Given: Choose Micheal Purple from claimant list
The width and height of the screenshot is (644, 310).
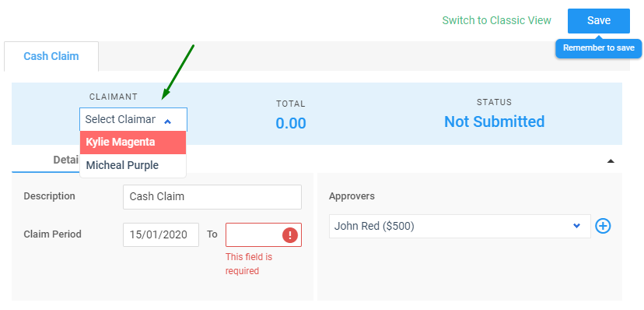Looking at the screenshot, I should click(133, 166).
